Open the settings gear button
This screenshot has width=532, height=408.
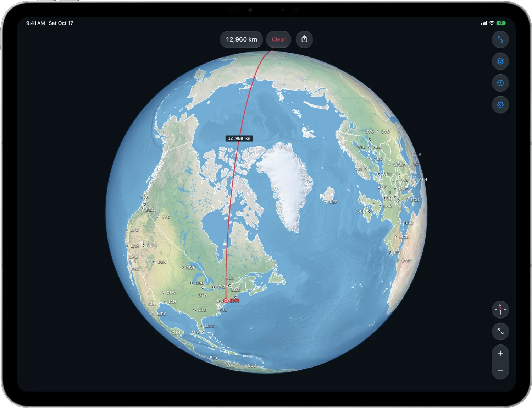tap(500, 105)
